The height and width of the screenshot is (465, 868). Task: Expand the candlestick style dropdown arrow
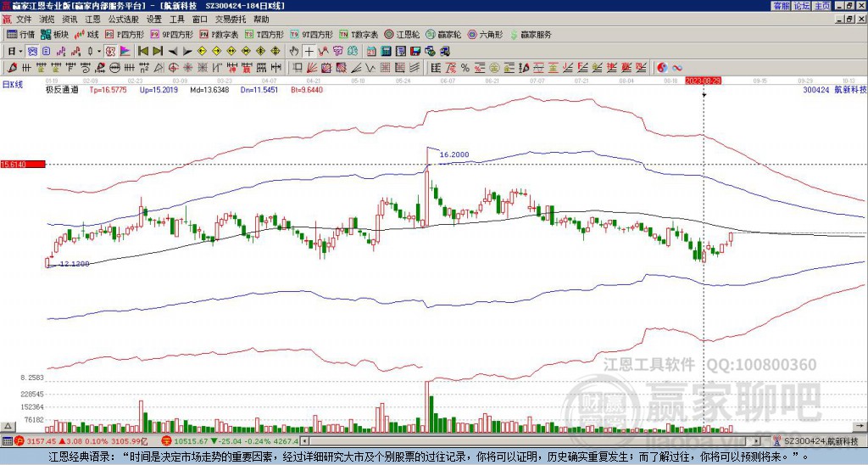99,52
